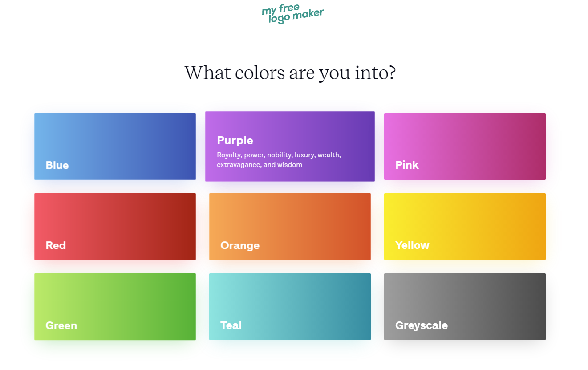This screenshot has height=370, width=588.
Task: Click the Pink label text
Action: (x=407, y=165)
